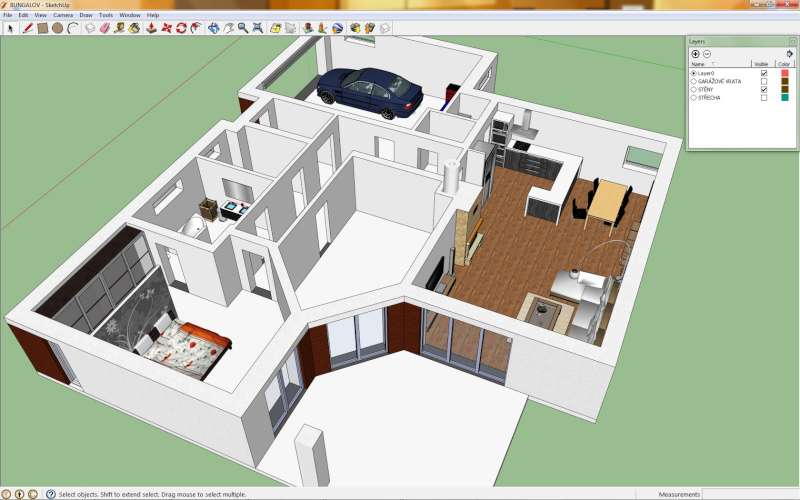Make STĚNY layer invisible via checkbox

[764, 90]
